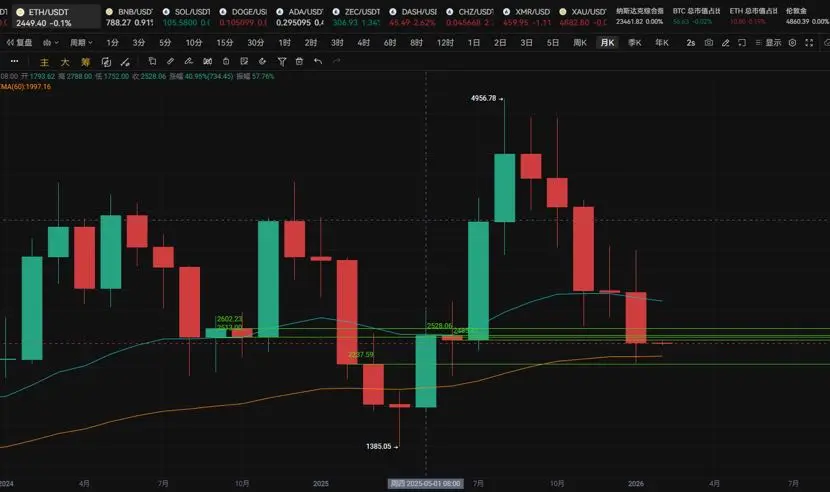Redo the drawing action
The width and height of the screenshot is (830, 492).
point(336,61)
